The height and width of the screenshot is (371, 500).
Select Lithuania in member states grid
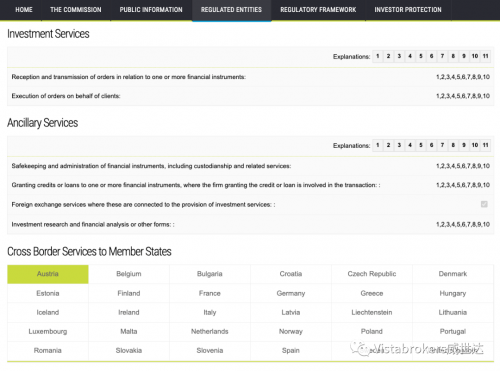pyautogui.click(x=453, y=312)
